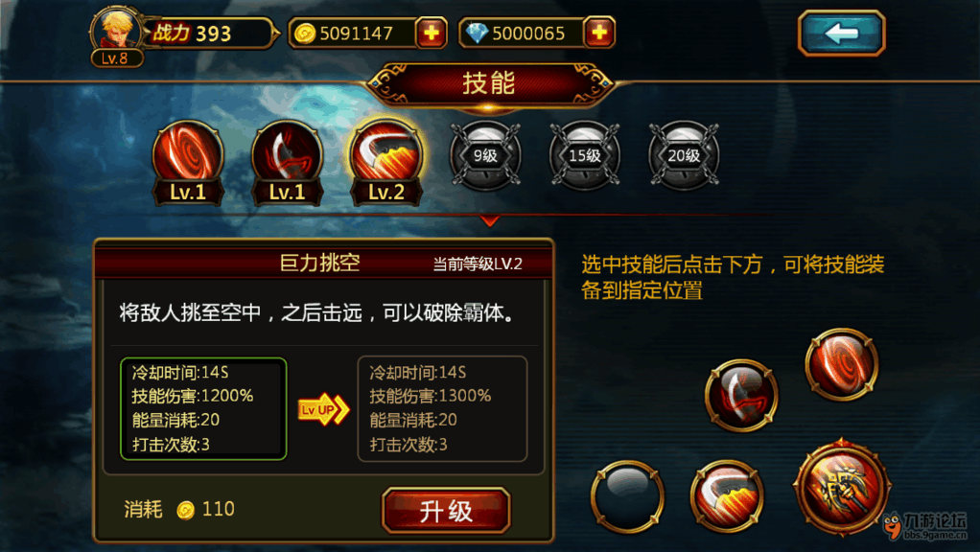Screen dimensions: 980x552
Task: Open the player avatar portrait
Action: coord(116,32)
